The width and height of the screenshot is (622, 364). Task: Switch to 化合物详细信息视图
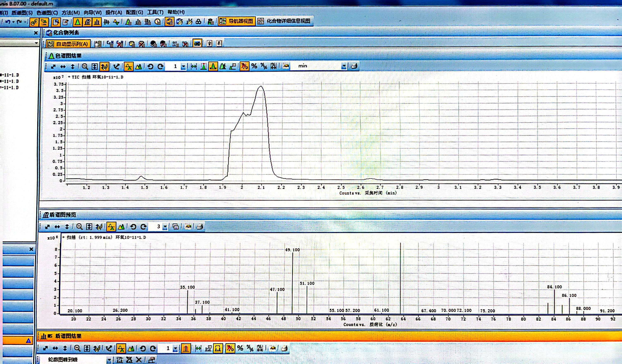point(284,21)
